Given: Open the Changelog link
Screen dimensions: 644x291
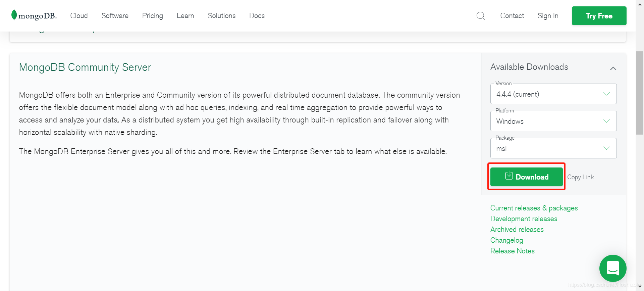Looking at the screenshot, I should coord(507,240).
